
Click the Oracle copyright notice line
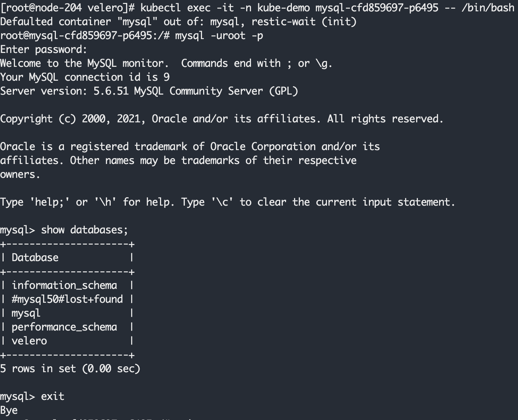pos(222,119)
